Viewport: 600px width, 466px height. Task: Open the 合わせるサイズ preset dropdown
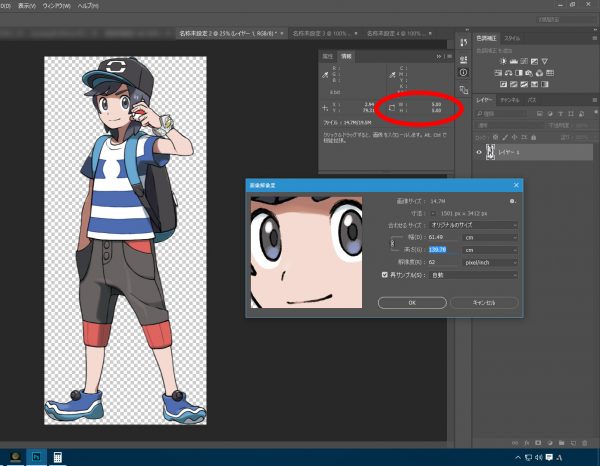[473, 225]
